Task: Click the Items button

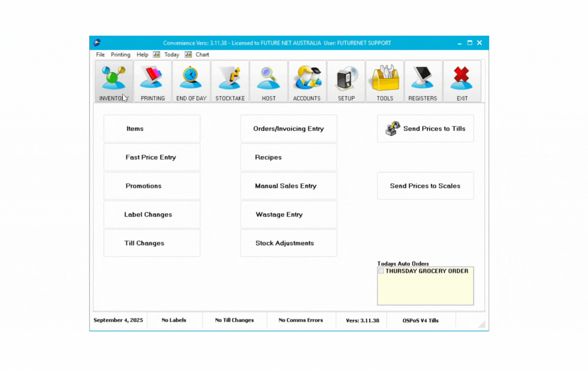Action: [x=152, y=128]
